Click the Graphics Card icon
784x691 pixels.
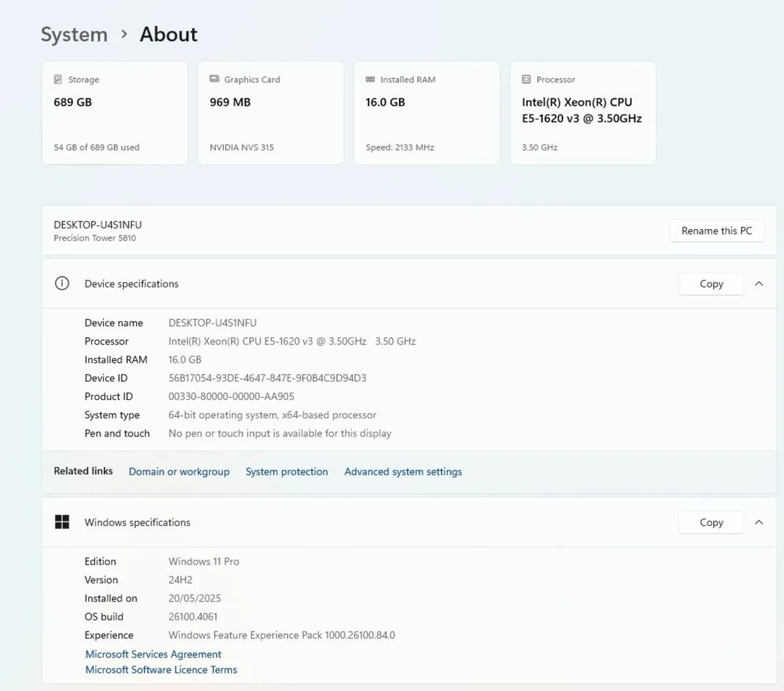coord(214,79)
